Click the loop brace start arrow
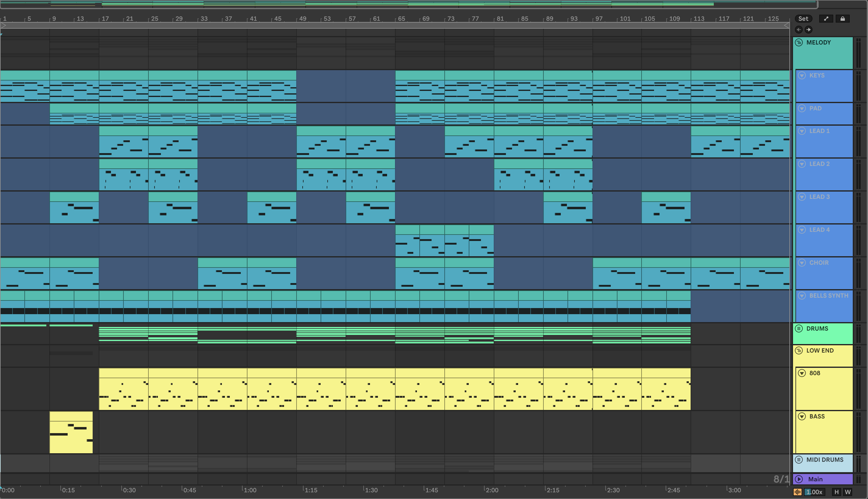Viewport: 868px width, 499px height. [x=3, y=25]
